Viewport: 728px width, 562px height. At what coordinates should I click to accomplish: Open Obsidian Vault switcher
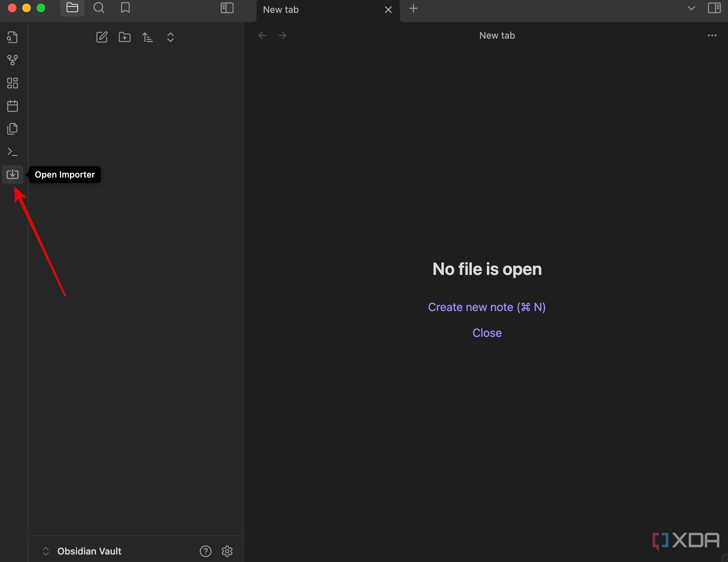click(x=82, y=551)
